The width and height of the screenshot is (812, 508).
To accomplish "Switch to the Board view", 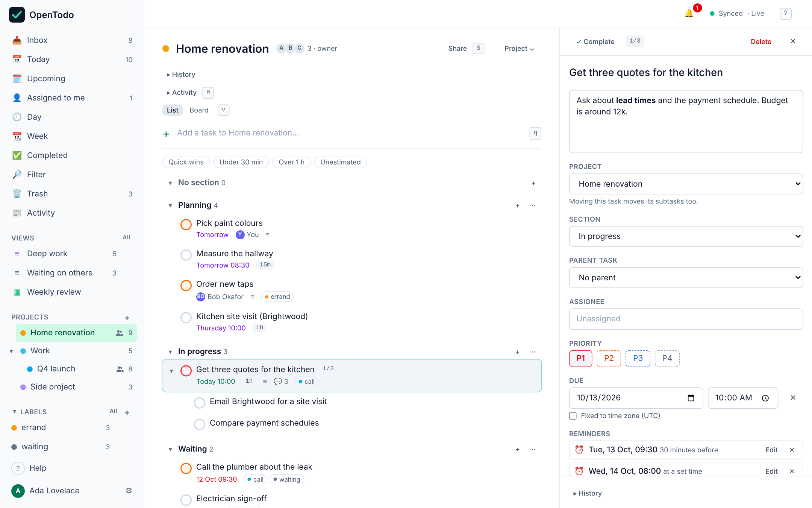I will click(199, 110).
